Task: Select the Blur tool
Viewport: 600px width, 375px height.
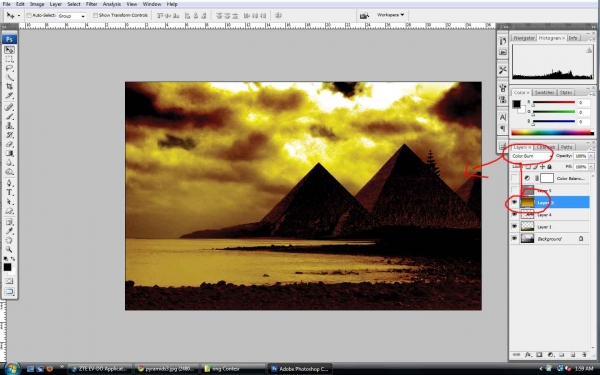Action: point(9,163)
